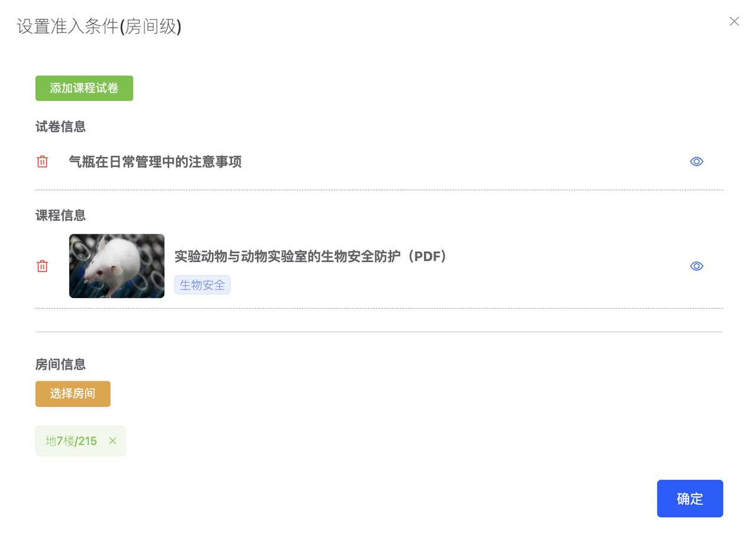Screen dimensions: 756x539
Task: Click the 试卷信息 section heading
Action: point(61,126)
